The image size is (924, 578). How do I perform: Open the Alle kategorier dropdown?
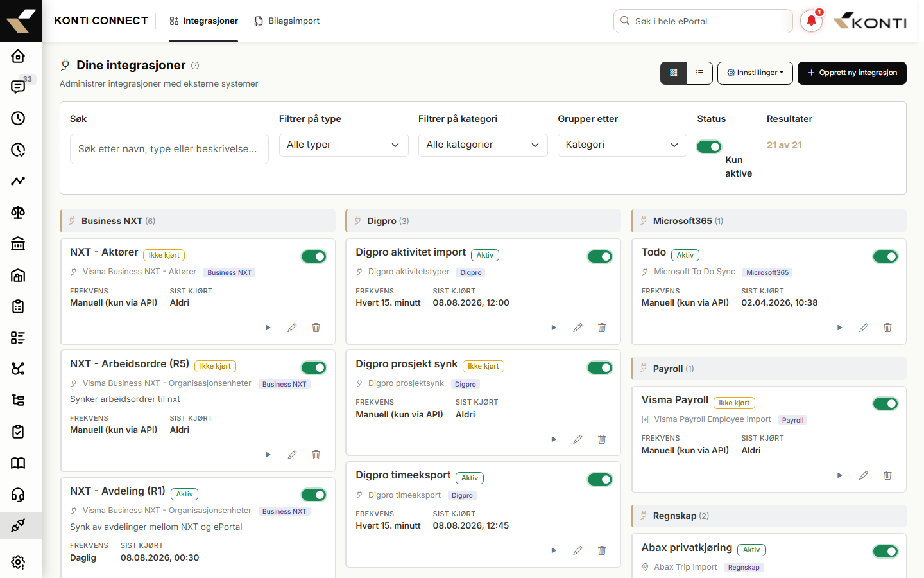point(483,144)
